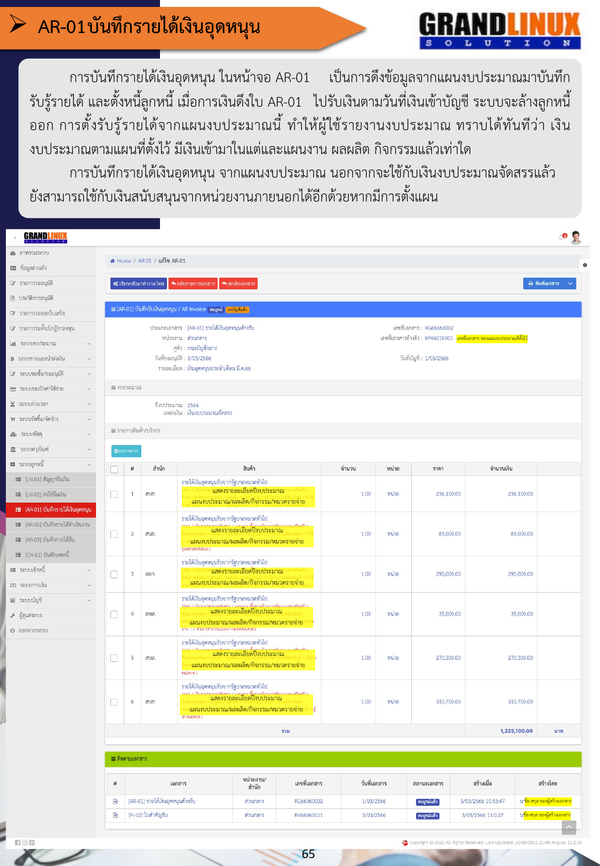600x866 pixels.
Task: Open the user avatar profile menu
Action: point(576,237)
